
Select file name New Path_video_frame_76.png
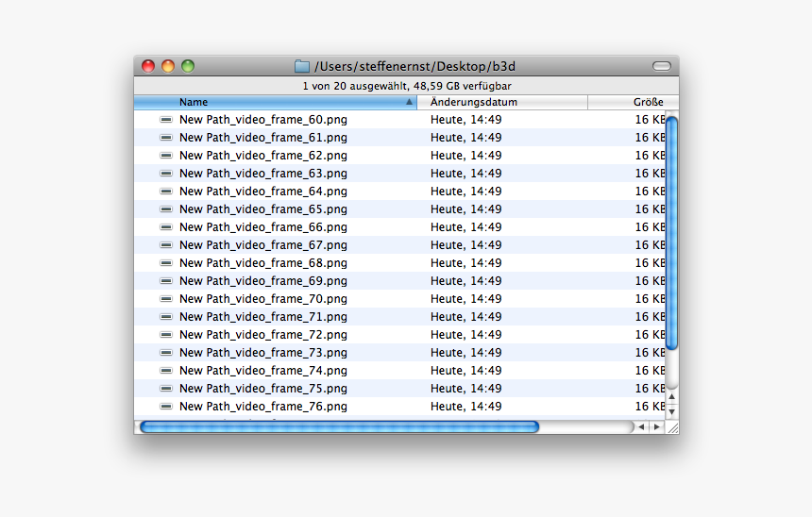263,407
